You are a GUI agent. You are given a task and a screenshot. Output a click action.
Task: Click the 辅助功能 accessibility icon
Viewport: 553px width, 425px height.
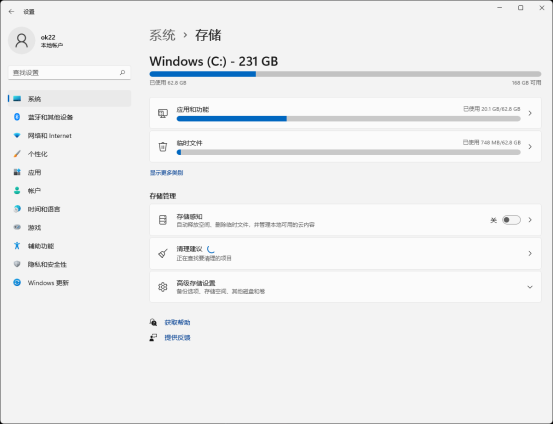[x=17, y=246]
